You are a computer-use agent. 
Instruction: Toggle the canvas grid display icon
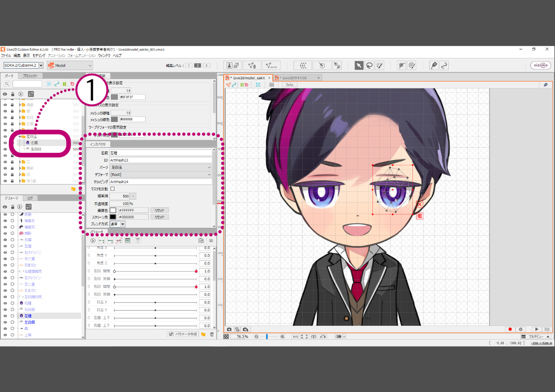tap(271, 84)
